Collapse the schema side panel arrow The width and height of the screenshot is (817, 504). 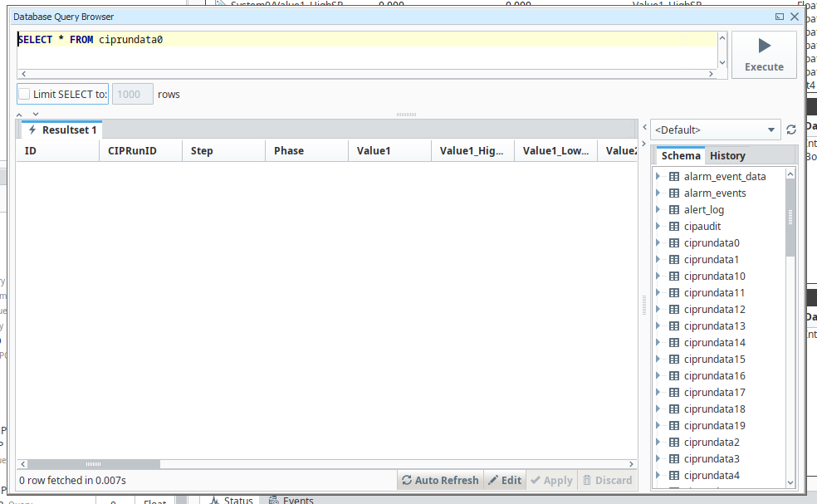(x=644, y=144)
